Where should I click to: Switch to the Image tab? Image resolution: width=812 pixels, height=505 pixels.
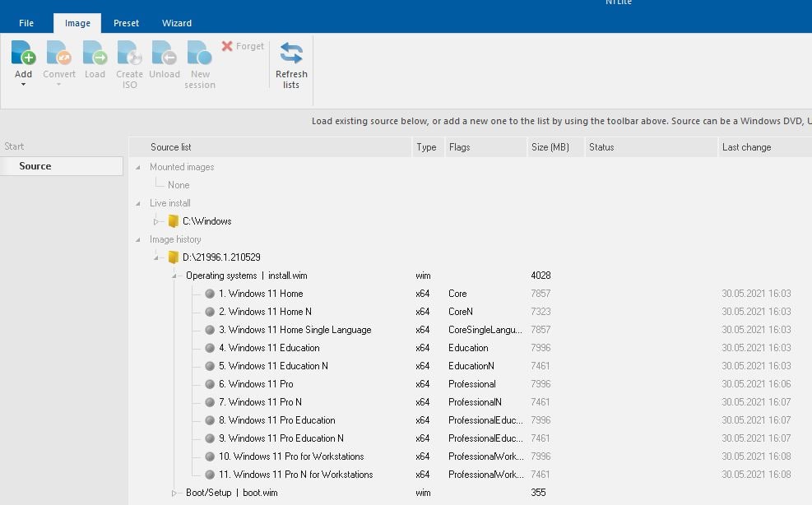77,23
